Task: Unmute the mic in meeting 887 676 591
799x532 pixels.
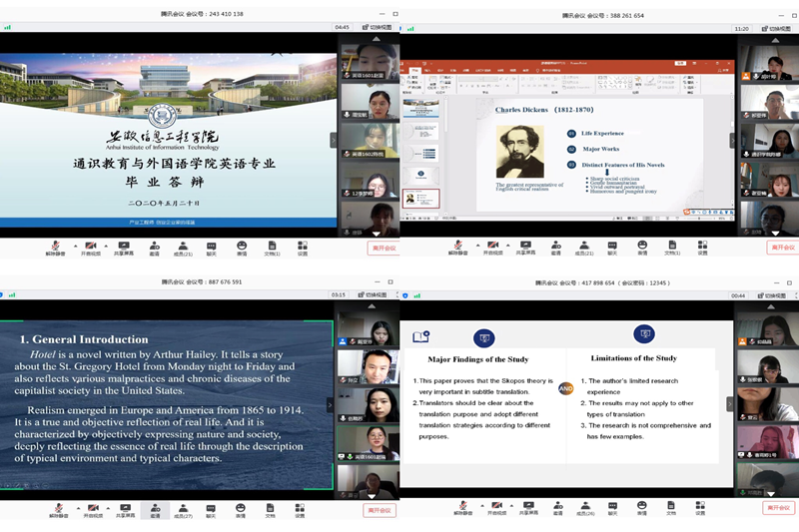Action: 59,509
